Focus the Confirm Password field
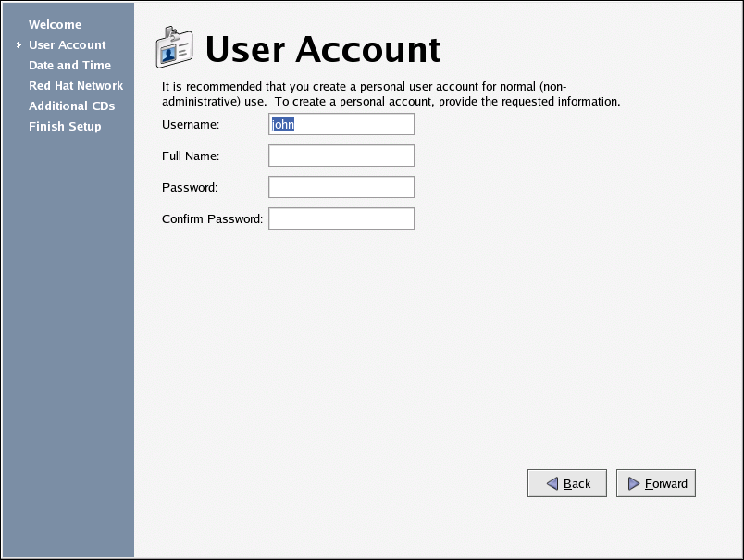Viewport: 744px width, 560px height. [341, 218]
